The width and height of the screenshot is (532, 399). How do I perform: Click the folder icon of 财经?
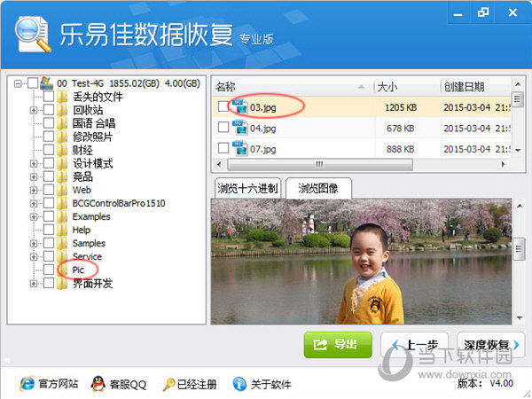click(62, 150)
